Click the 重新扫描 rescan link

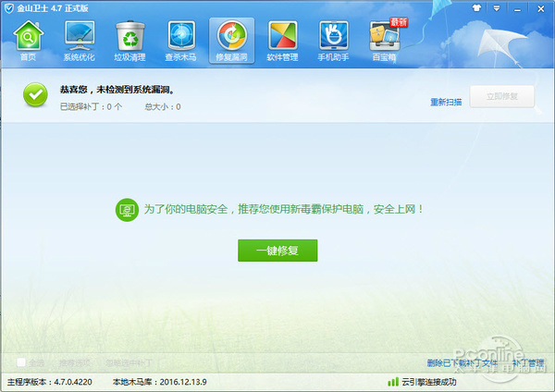click(x=446, y=103)
